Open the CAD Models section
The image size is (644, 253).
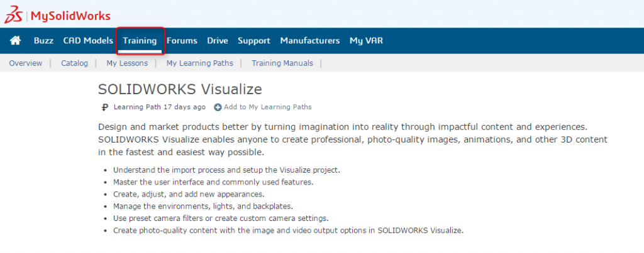click(88, 41)
